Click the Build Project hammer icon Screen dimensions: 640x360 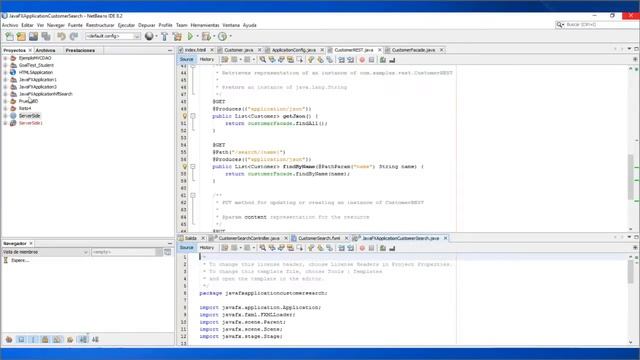click(164, 36)
